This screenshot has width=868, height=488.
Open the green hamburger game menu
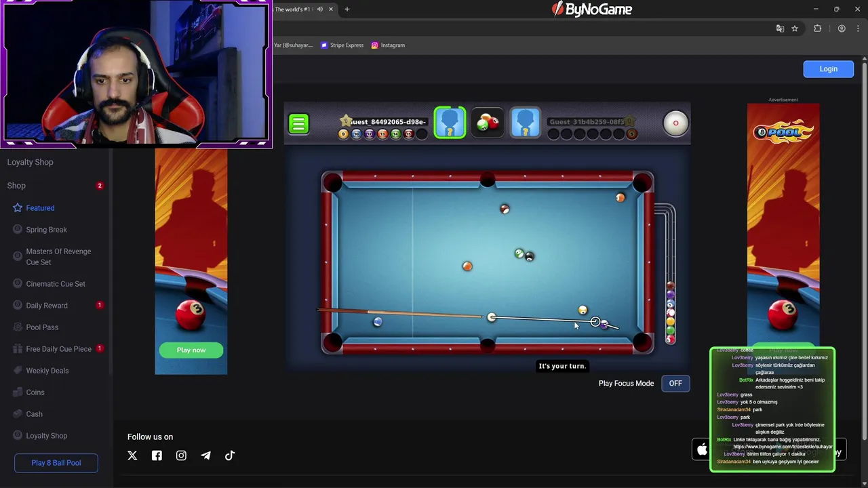(298, 123)
